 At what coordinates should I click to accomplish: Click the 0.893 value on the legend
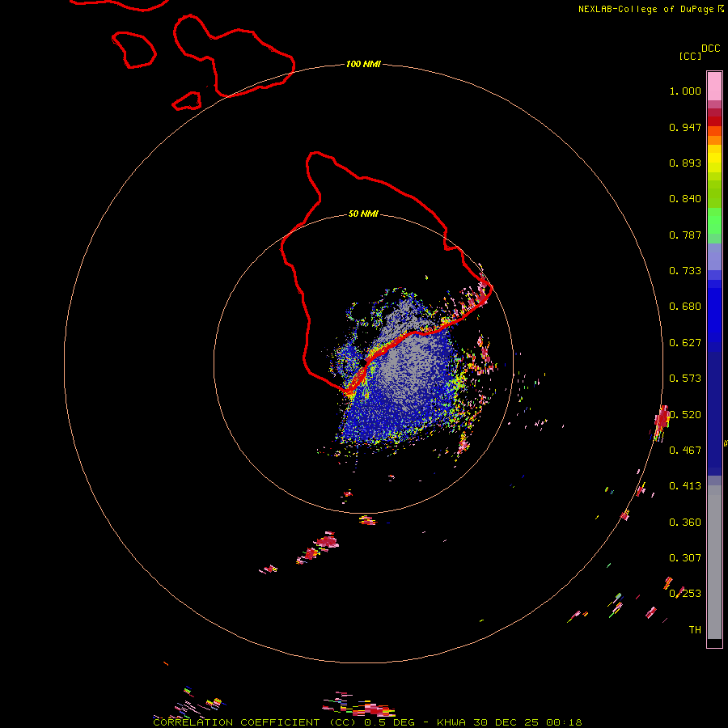click(685, 163)
